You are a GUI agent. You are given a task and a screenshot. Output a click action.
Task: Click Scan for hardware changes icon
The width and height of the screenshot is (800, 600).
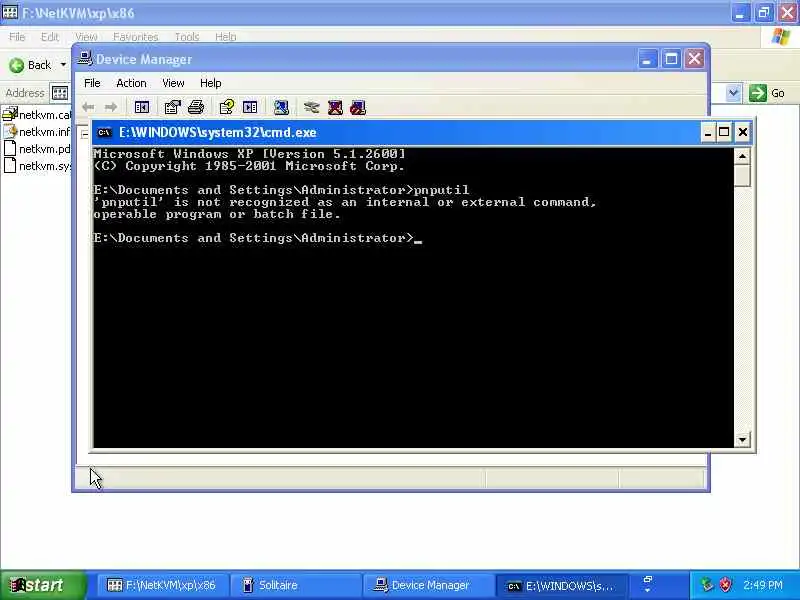[x=281, y=107]
